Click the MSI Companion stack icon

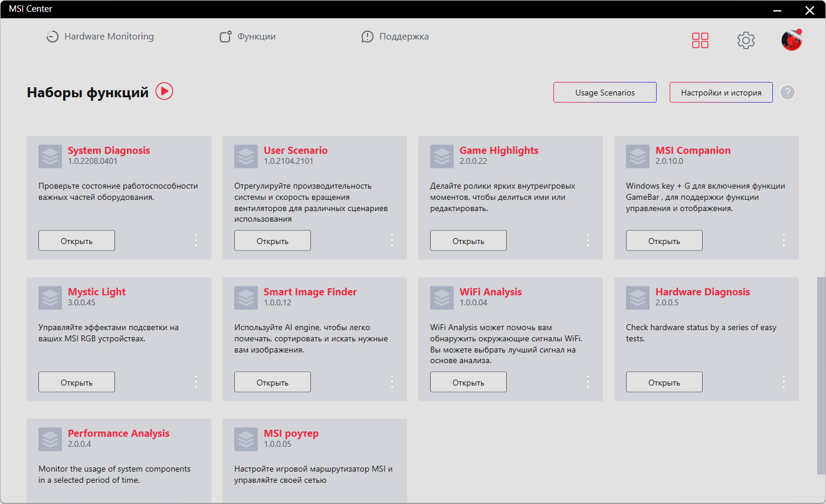638,156
